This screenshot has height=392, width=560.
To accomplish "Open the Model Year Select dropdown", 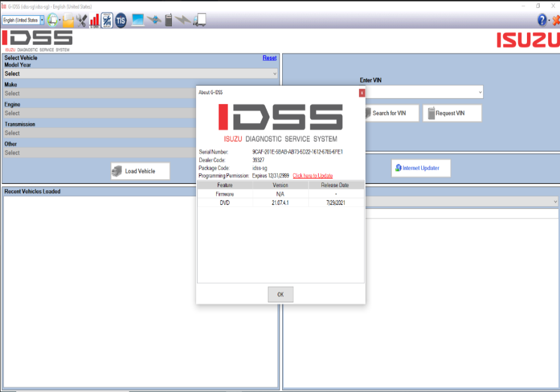I will (140, 73).
